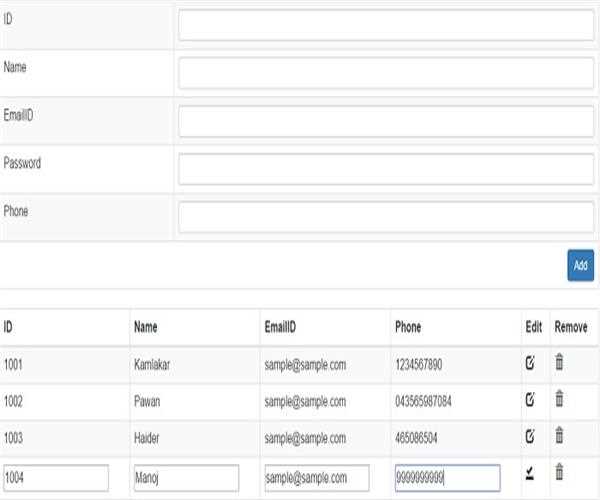Viewport: 600px width, 500px height.
Task: Delete row 1001 with trash icon
Action: pos(560,364)
